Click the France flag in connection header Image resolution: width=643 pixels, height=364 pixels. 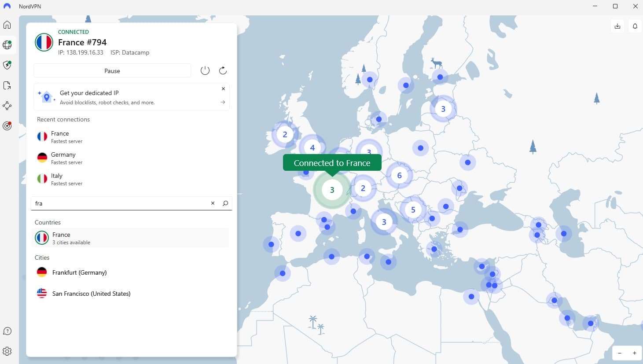(x=44, y=42)
